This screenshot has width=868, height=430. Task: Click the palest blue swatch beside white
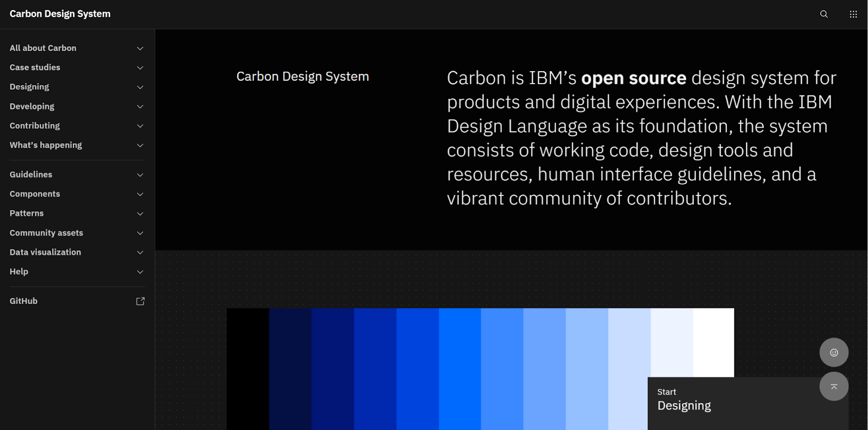(x=672, y=343)
